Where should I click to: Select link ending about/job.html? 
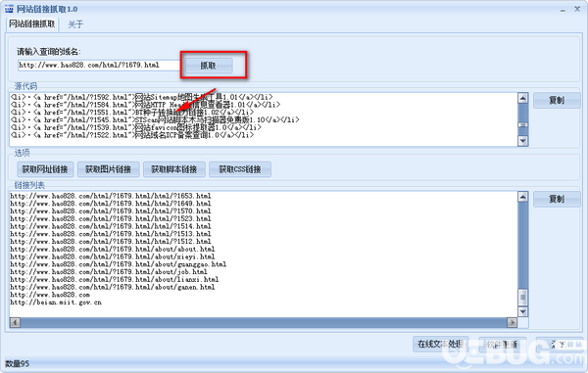pyautogui.click(x=109, y=272)
